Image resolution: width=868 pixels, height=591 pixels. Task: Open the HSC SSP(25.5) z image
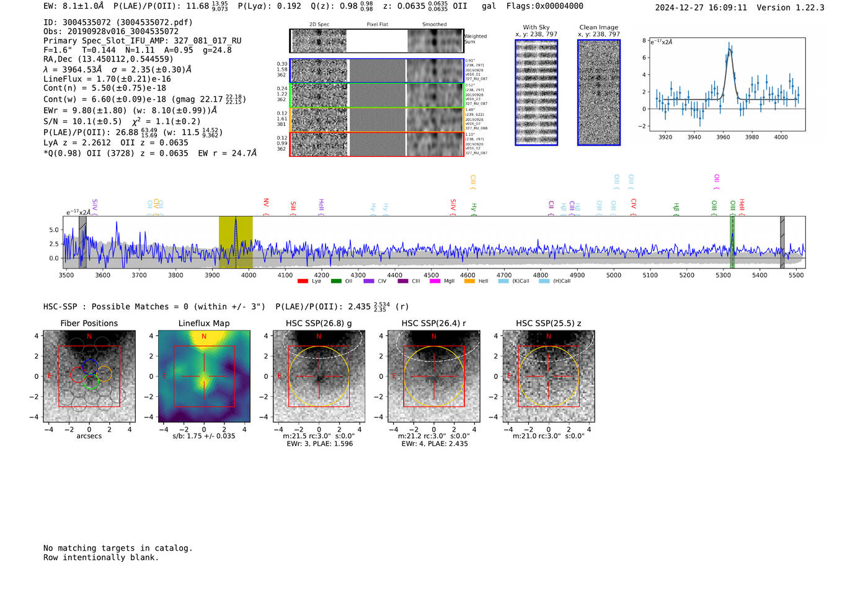coord(549,376)
